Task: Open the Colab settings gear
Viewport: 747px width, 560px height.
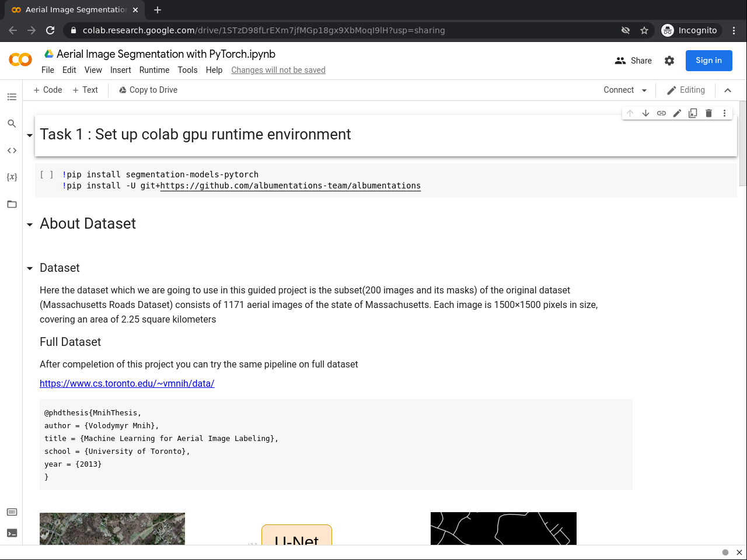Action: pos(669,61)
